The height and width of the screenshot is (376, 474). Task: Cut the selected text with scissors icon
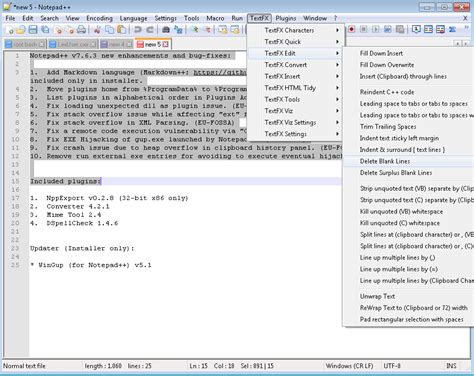[97, 30]
